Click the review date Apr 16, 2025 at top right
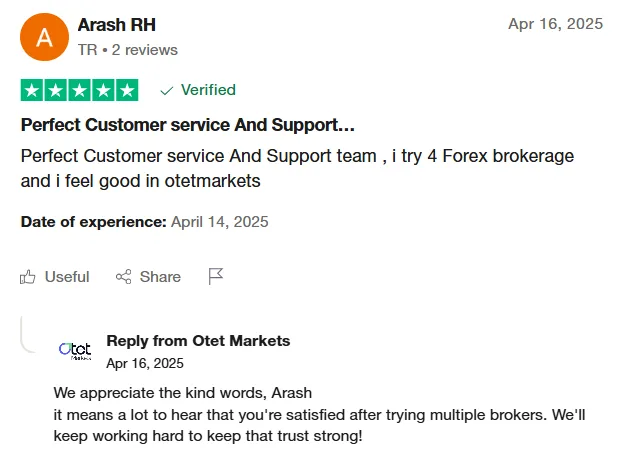 point(555,24)
